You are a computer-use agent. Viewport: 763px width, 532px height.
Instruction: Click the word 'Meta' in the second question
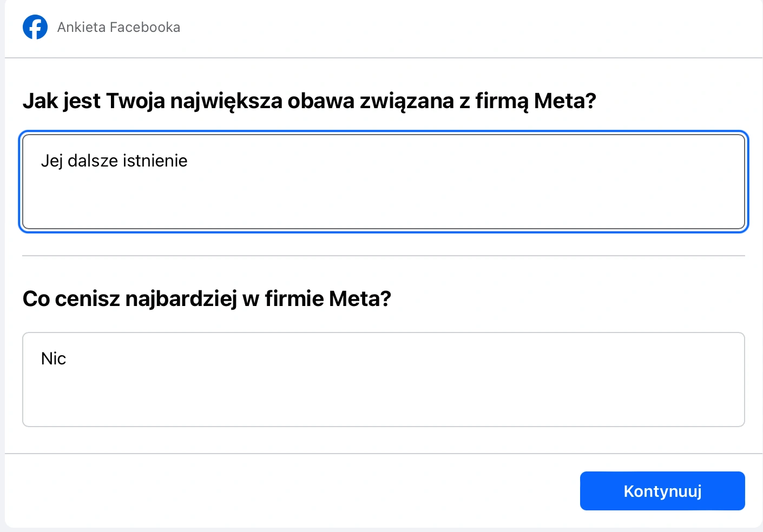pos(354,299)
